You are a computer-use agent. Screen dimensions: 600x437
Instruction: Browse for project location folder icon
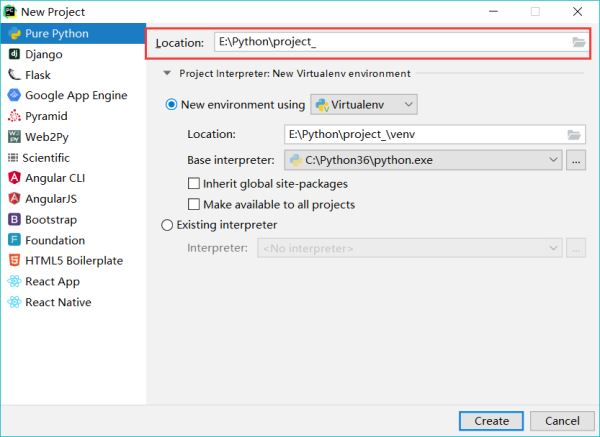tap(578, 43)
